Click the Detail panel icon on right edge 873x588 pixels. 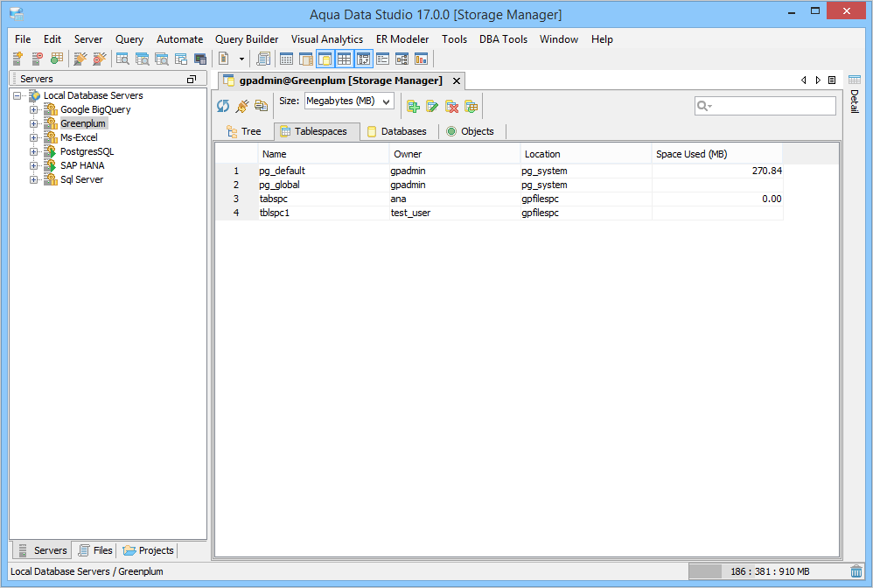point(855,80)
